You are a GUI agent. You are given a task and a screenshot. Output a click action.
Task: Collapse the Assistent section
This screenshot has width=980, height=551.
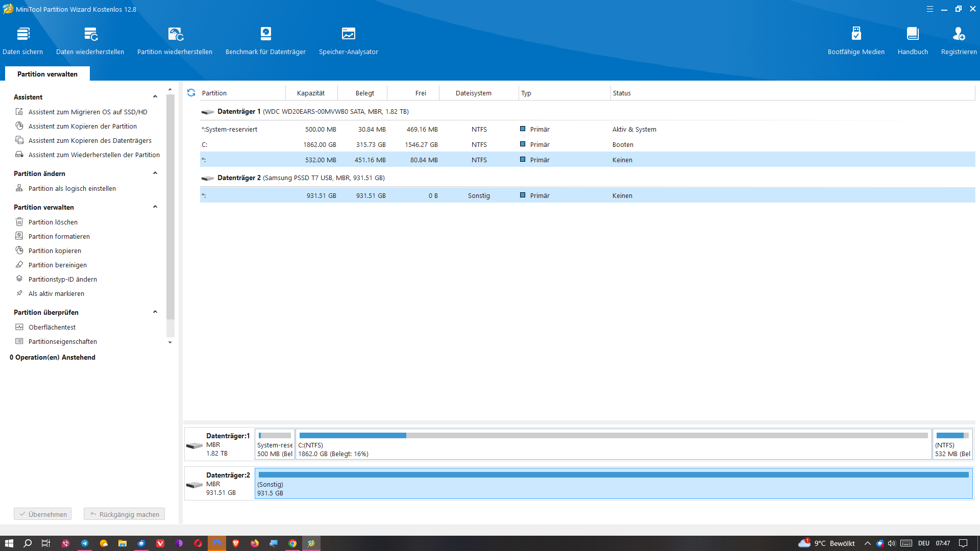pyautogui.click(x=155, y=97)
